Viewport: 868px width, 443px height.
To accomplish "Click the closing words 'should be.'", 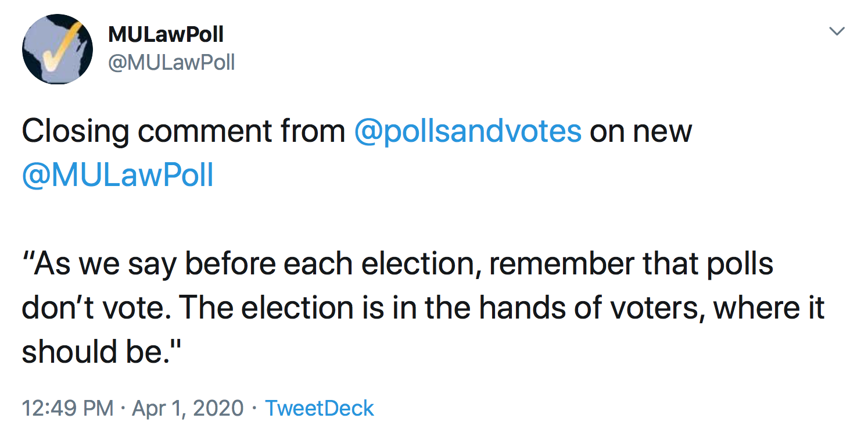I will pos(102,352).
